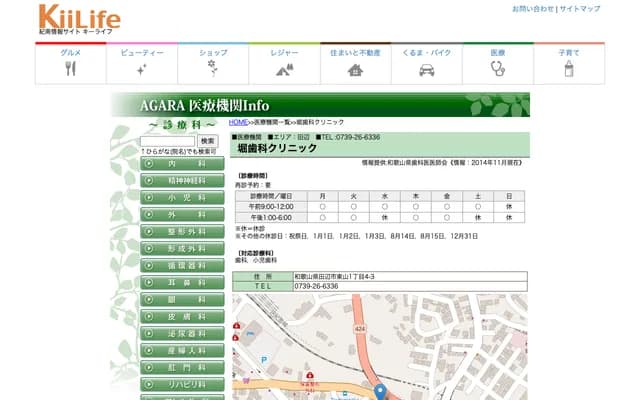Viewport: 640px width, 400px height.
Task: Click the 月 column header
Action: click(x=323, y=196)
